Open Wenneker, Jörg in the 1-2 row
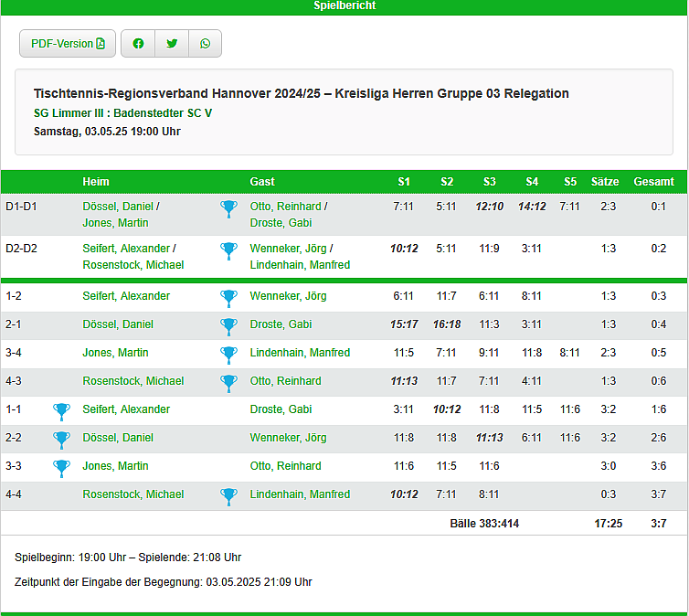The image size is (689, 616). coord(288,296)
